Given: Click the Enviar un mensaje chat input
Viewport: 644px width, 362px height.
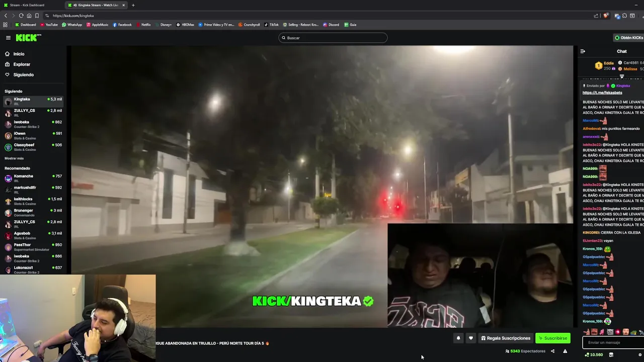Looking at the screenshot, I should coord(613,342).
